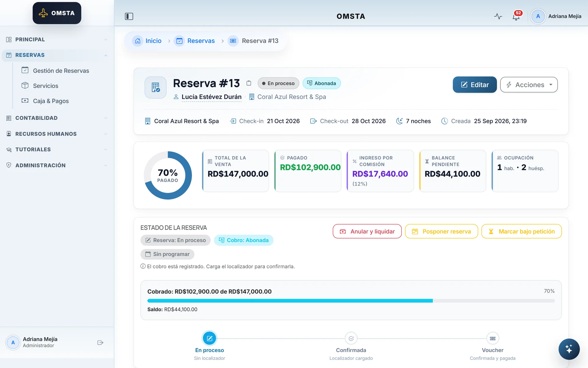Open the AI sparkle assistant button
This screenshot has width=588, height=368.
(569, 349)
